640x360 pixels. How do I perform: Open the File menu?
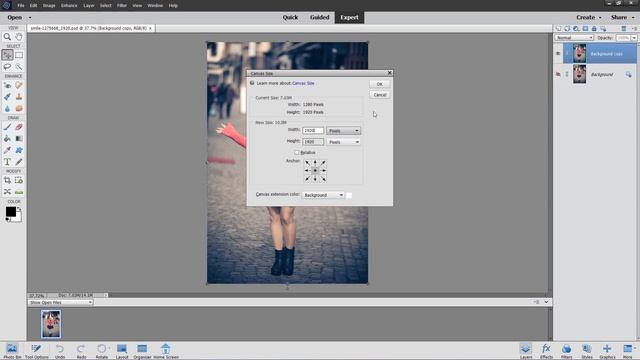tap(21, 6)
